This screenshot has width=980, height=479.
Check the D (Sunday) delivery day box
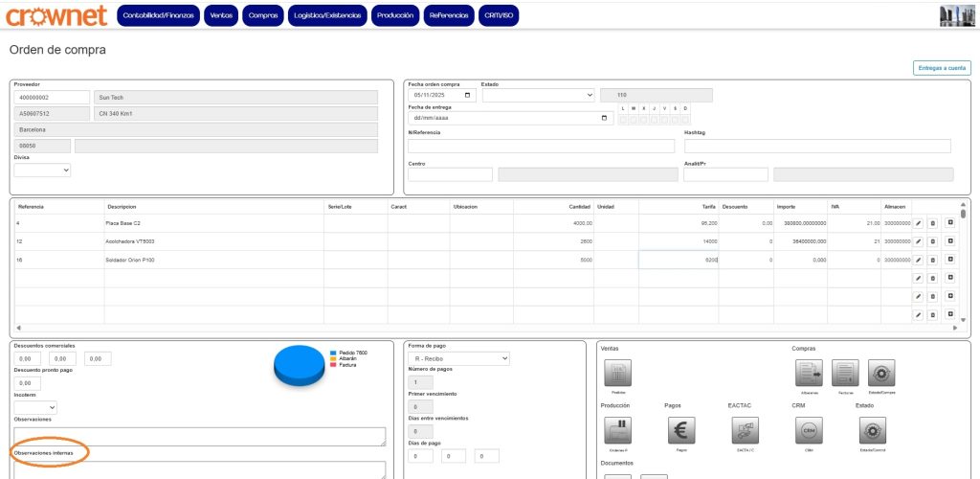coord(685,120)
